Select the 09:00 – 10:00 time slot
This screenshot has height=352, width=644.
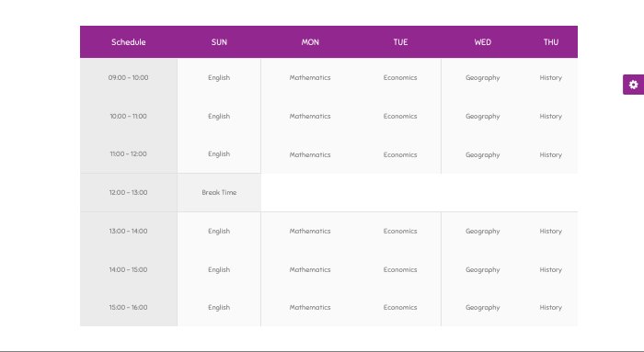(x=129, y=77)
